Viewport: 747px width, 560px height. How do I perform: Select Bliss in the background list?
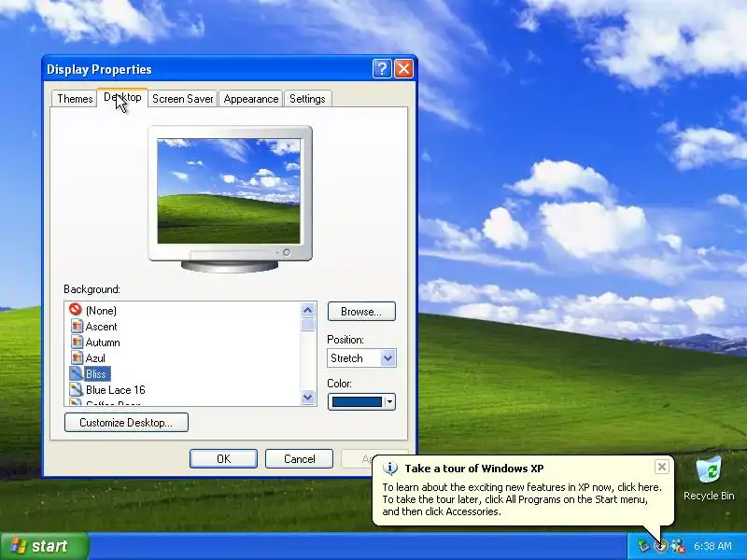tap(97, 374)
